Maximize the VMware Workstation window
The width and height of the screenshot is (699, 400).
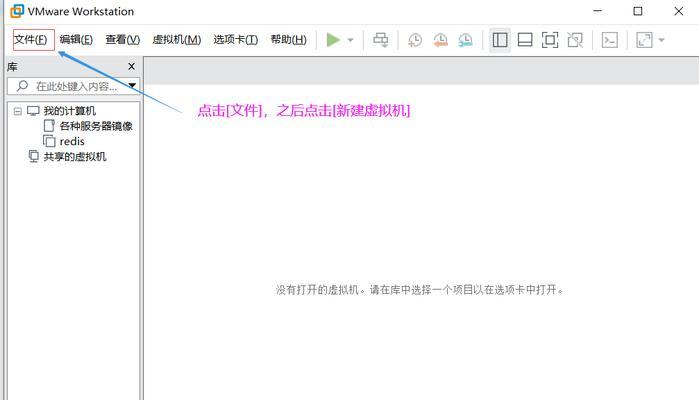[x=638, y=11]
